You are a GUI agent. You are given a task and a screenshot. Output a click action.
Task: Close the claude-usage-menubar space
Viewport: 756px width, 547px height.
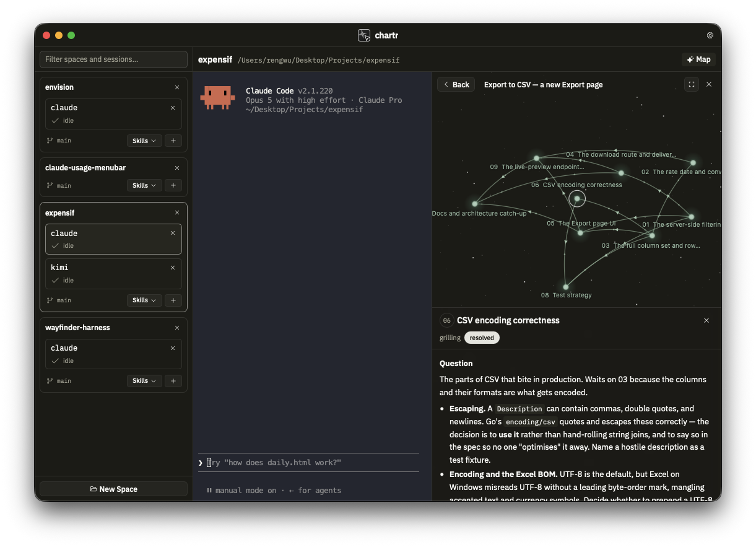pyautogui.click(x=177, y=168)
